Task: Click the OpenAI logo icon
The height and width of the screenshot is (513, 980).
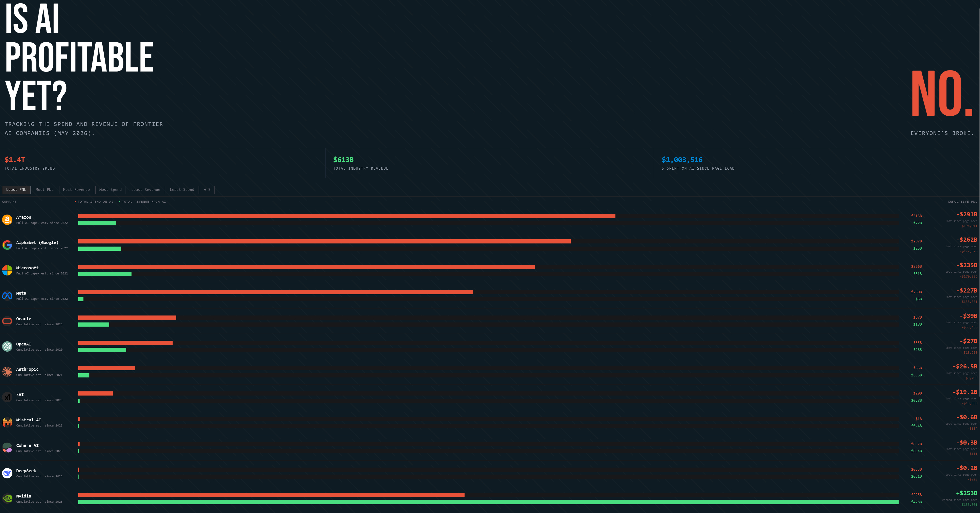Action: click(7, 346)
